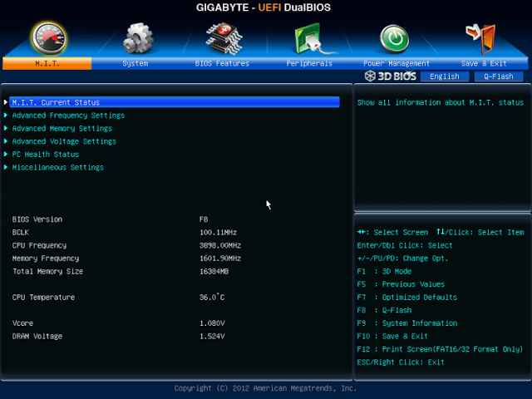The width and height of the screenshot is (532, 399).
Task: Click the CPU Temperature value 36.0°C
Action: 212,298
